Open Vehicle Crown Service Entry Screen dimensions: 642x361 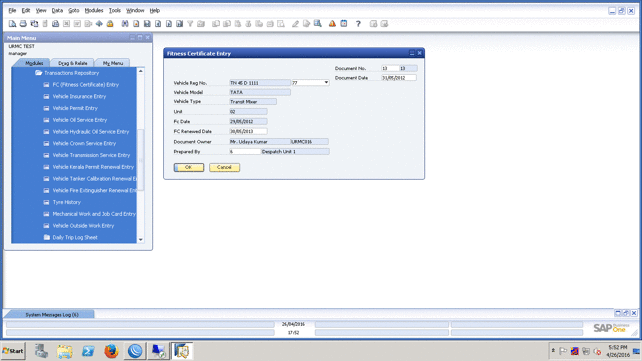(84, 144)
